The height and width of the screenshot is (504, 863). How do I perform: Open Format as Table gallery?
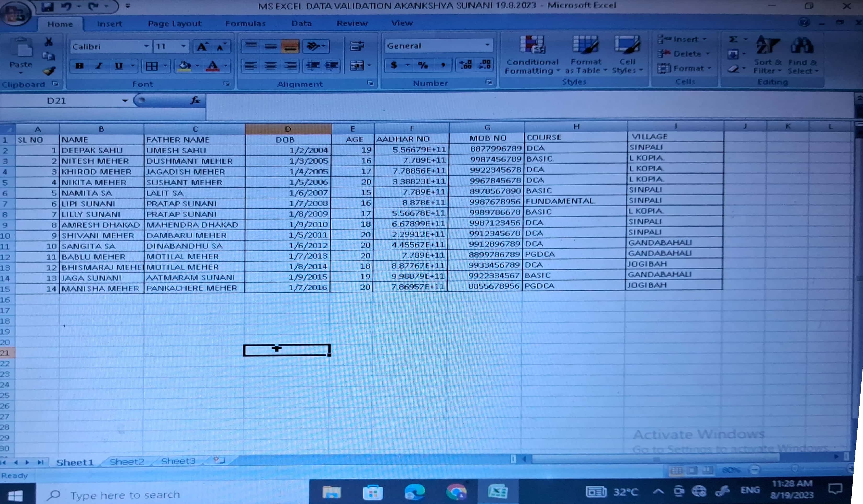[586, 45]
